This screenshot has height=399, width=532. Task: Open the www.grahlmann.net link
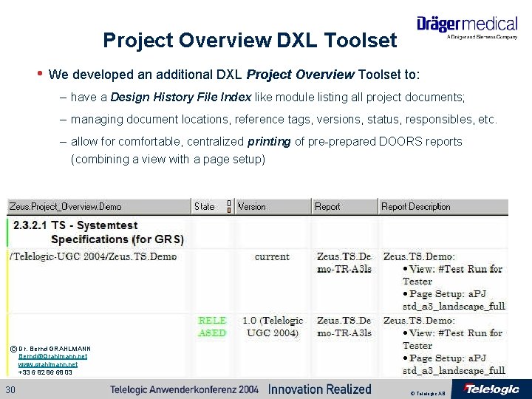[48, 364]
